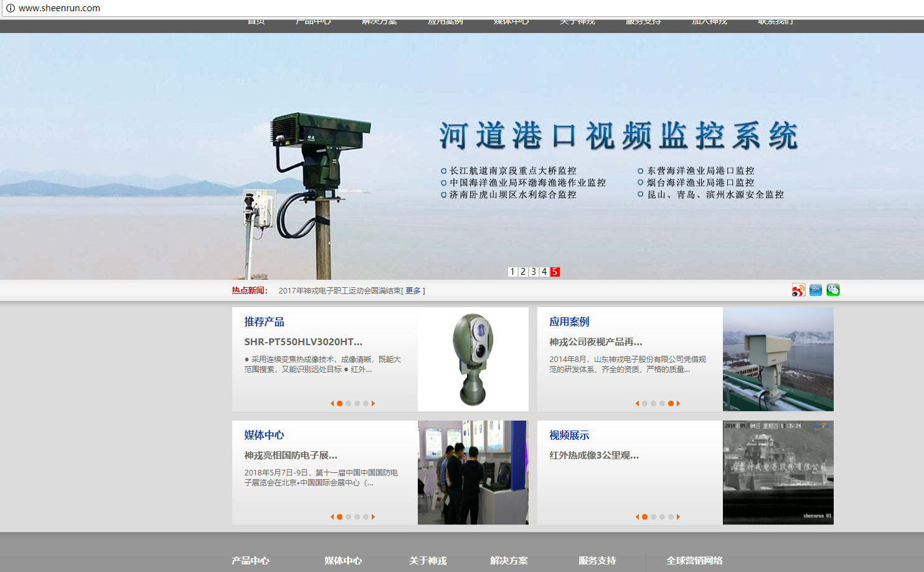The height and width of the screenshot is (572, 924).
Task: Click banner text 东营海洋渔业局港口监控
Action: tap(700, 171)
